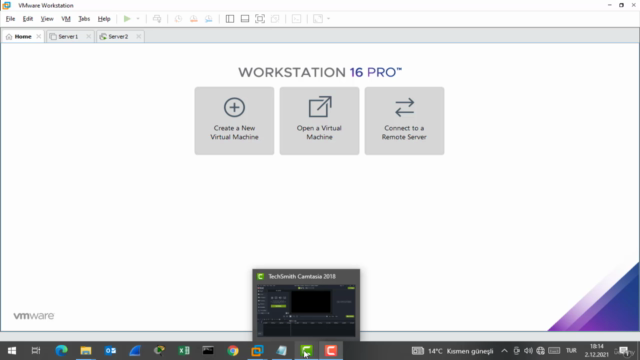640x360 pixels.
Task: Click the VMware Workstation taskbar icon
Action: pyautogui.click(x=257, y=351)
